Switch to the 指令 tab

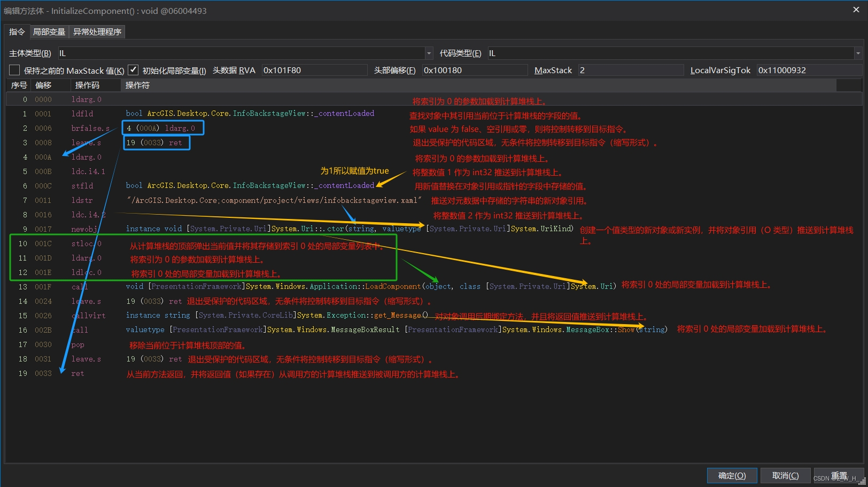coord(17,32)
